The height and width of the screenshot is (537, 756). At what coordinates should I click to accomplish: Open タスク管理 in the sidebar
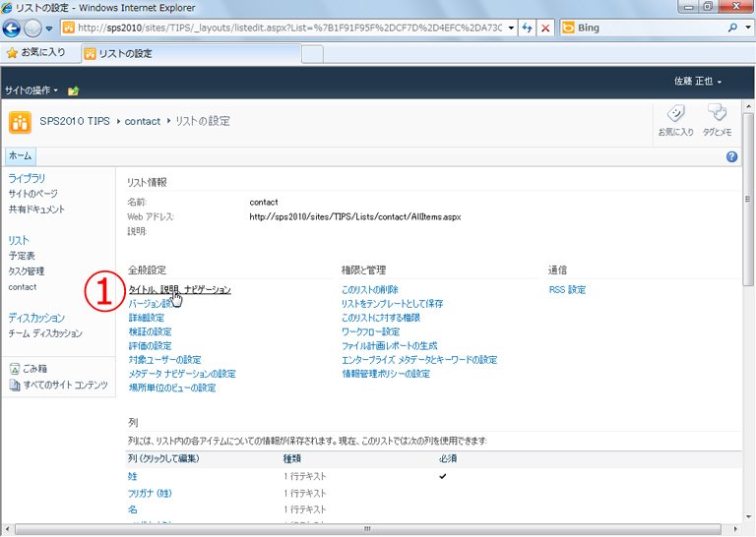27,271
